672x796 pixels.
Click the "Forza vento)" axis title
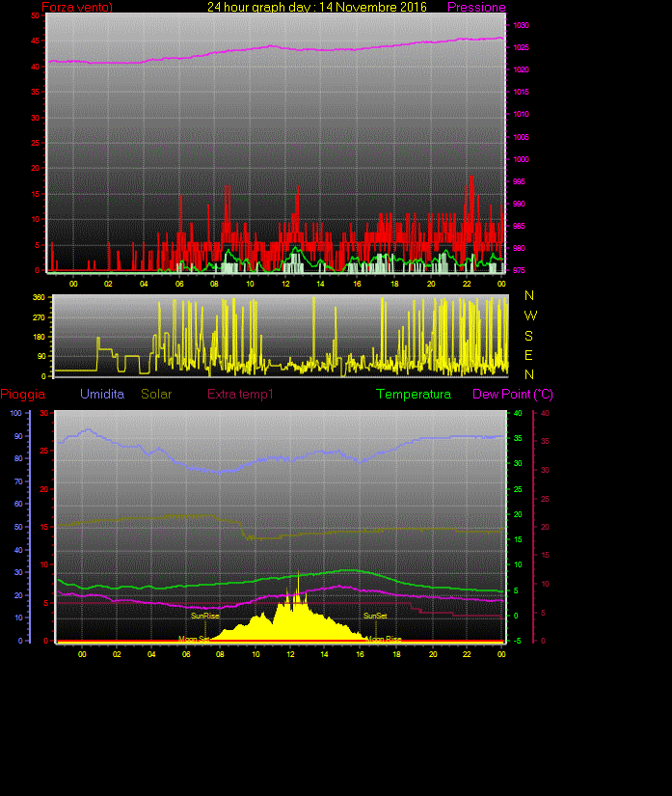point(76,7)
